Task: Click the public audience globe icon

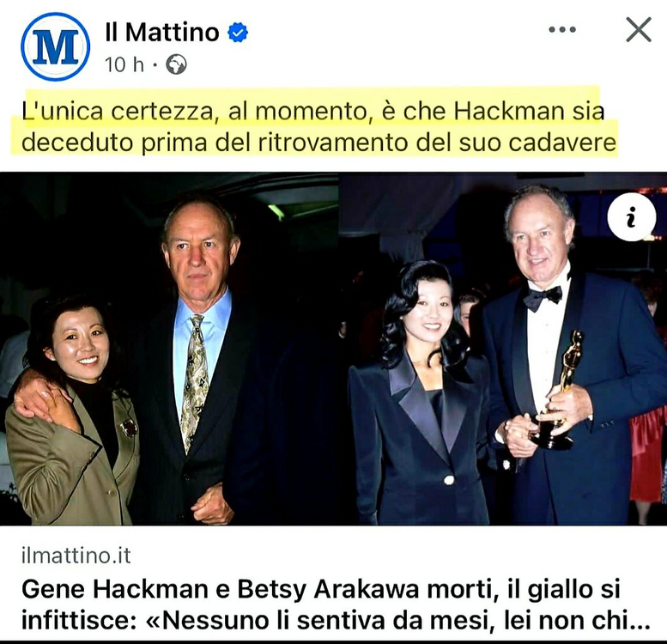Action: point(176,64)
